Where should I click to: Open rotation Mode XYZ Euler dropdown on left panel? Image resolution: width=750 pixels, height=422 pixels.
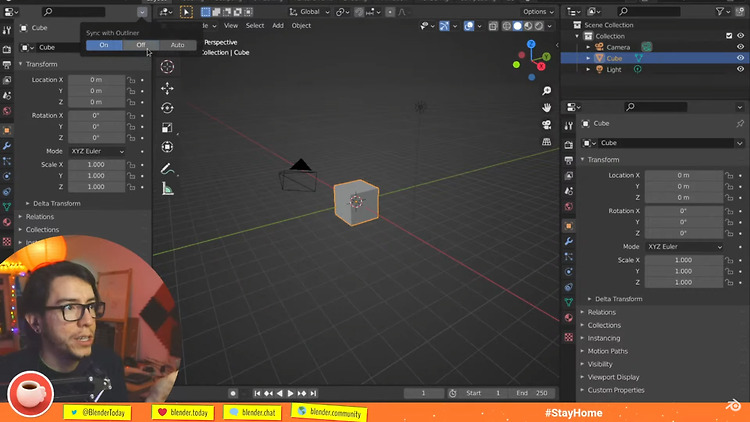(97, 151)
